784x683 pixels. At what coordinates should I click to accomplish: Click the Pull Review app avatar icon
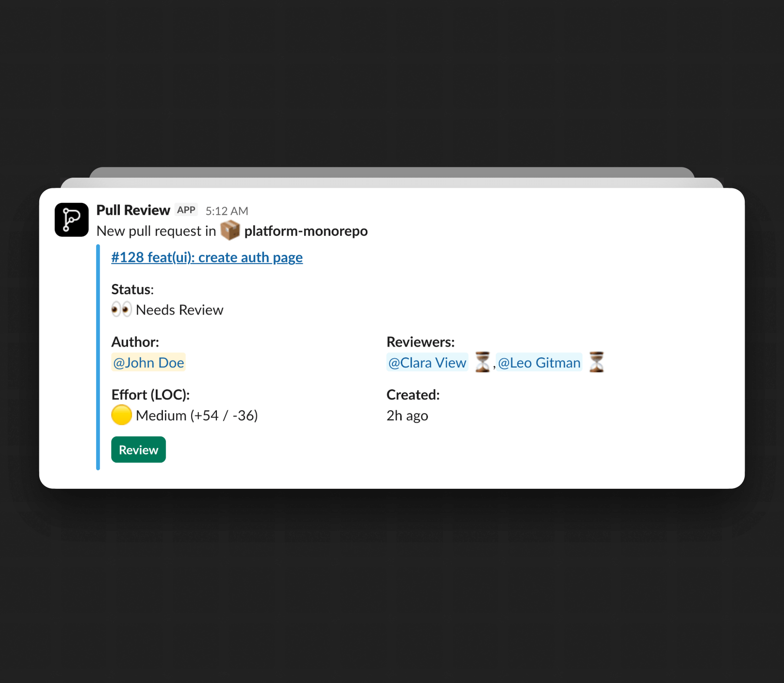click(72, 220)
